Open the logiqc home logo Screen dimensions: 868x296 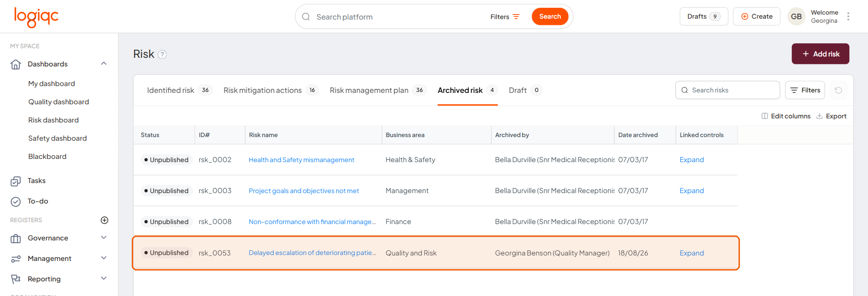point(36,17)
